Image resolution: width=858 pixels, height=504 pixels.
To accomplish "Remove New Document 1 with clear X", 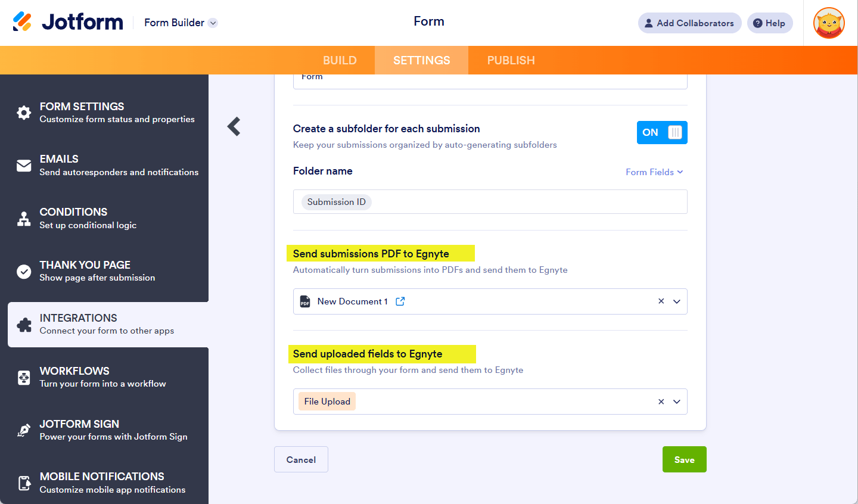I will (661, 301).
